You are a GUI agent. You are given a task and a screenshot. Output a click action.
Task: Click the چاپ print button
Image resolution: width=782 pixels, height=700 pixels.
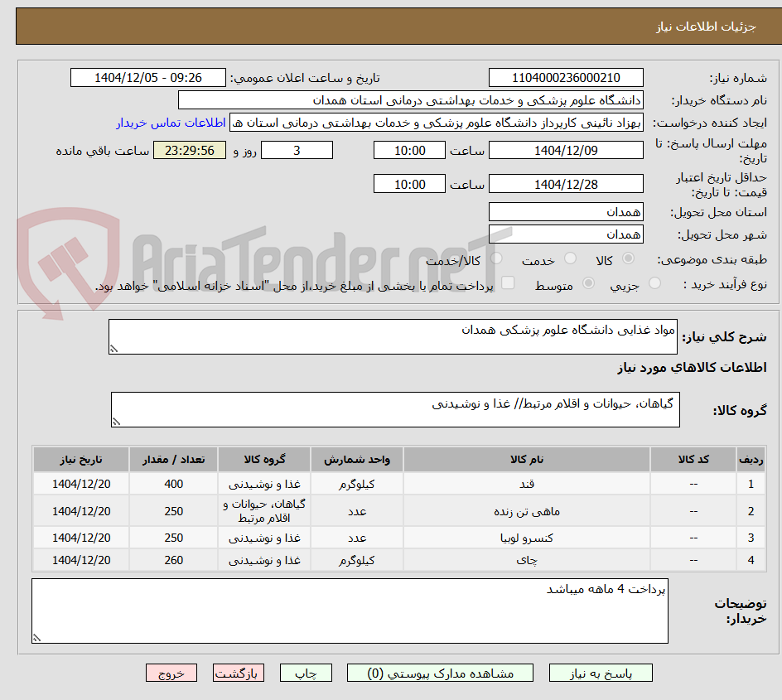[x=306, y=673]
